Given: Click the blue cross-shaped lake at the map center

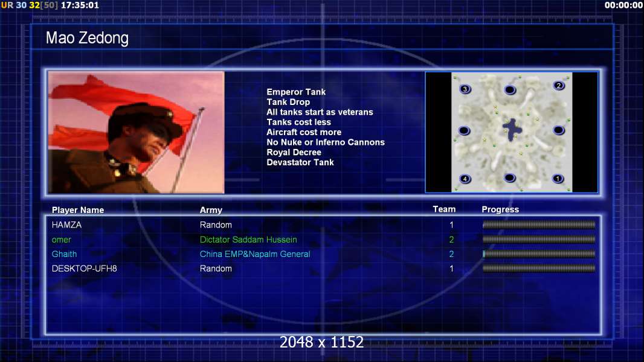Looking at the screenshot, I should (x=512, y=130).
